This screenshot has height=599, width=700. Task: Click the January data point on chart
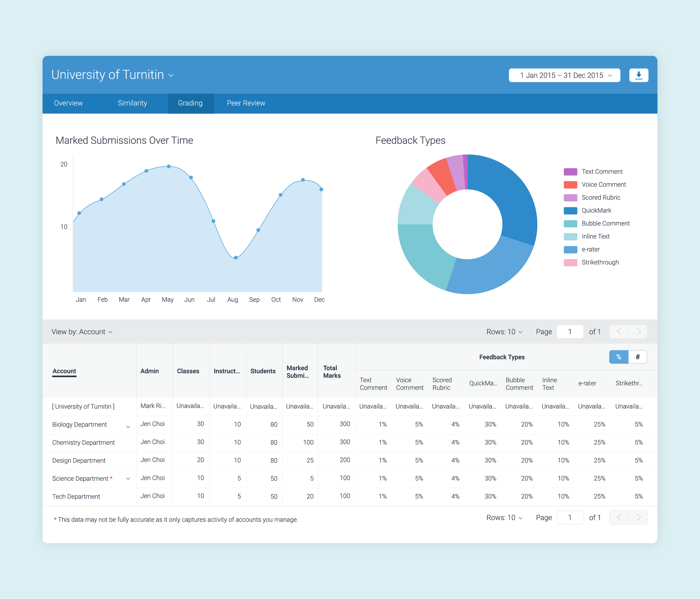(79, 213)
